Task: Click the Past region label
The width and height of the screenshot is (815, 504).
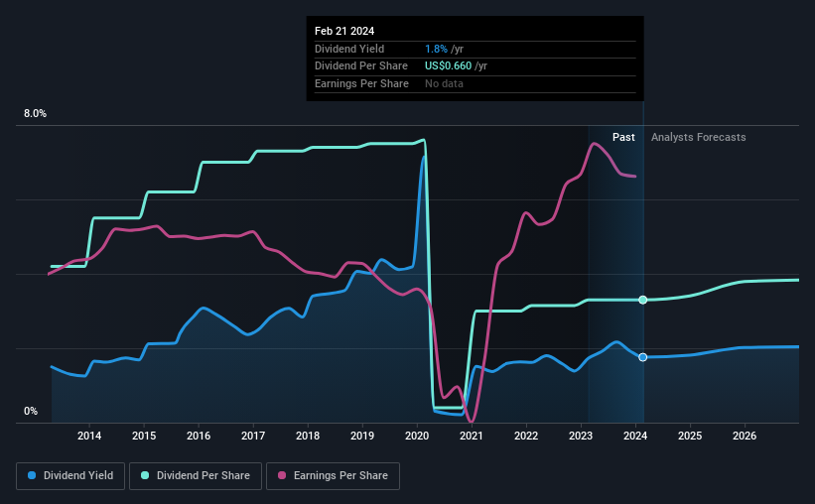Action: [623, 137]
